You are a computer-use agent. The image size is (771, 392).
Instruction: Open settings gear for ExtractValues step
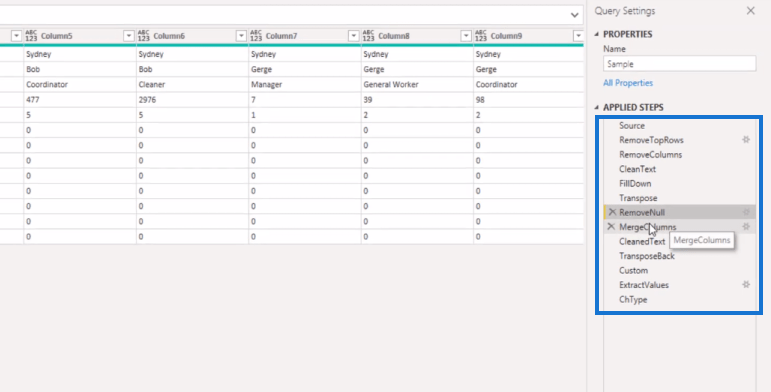tap(746, 284)
